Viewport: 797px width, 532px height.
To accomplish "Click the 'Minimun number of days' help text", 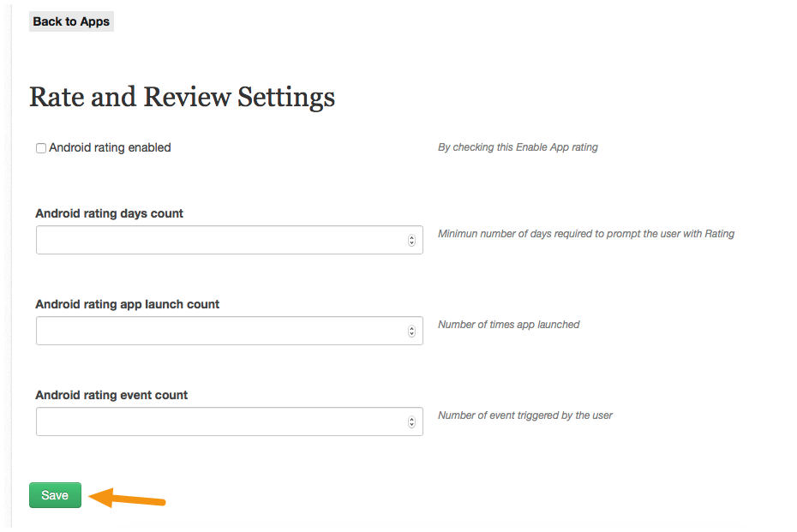I will 586,234.
